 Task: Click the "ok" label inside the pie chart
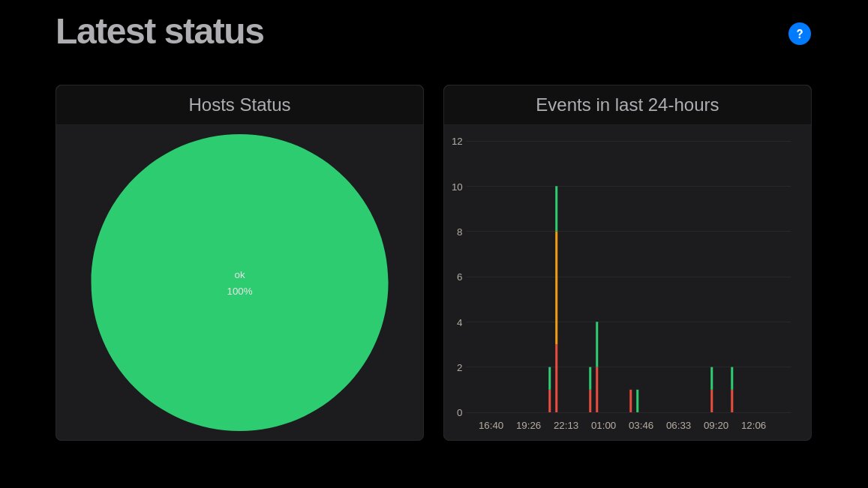tap(239, 275)
